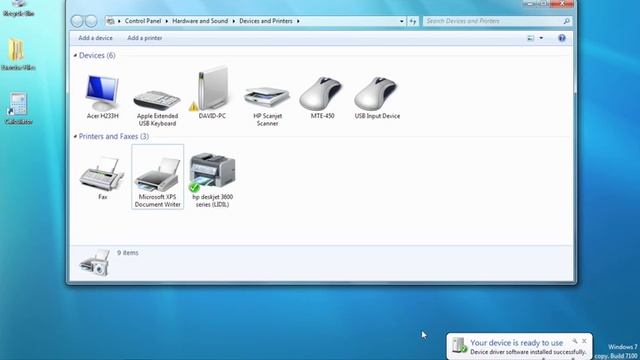
Task: Click the Devices (6) group header text
Action: coord(97,55)
